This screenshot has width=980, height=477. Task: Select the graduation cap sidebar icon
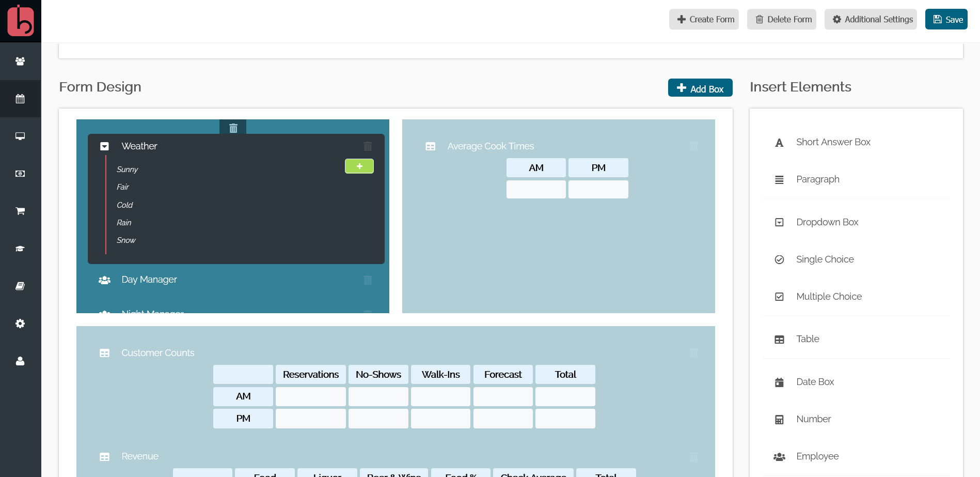tap(20, 249)
